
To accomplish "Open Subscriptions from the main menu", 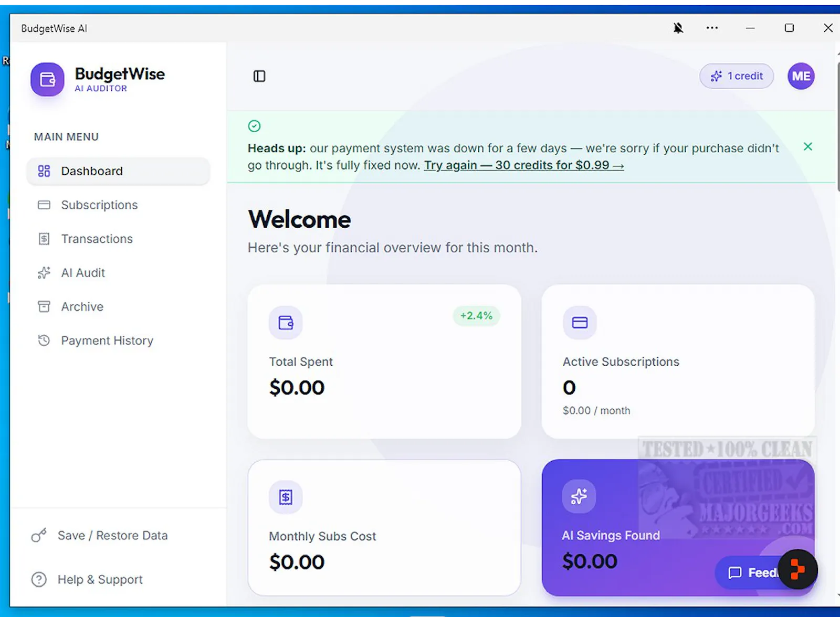I will 119,205.
